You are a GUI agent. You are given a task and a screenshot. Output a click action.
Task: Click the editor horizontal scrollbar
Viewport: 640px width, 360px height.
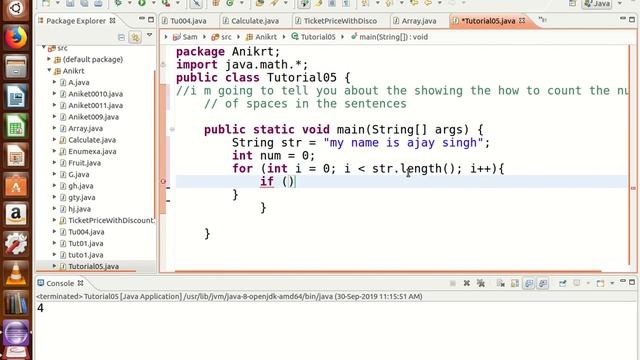pos(388,271)
